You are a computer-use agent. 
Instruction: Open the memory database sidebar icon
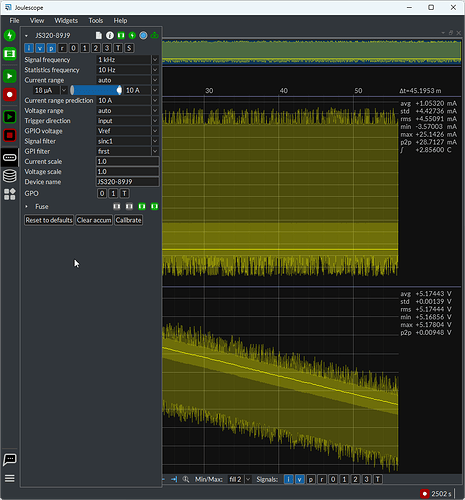[10, 176]
